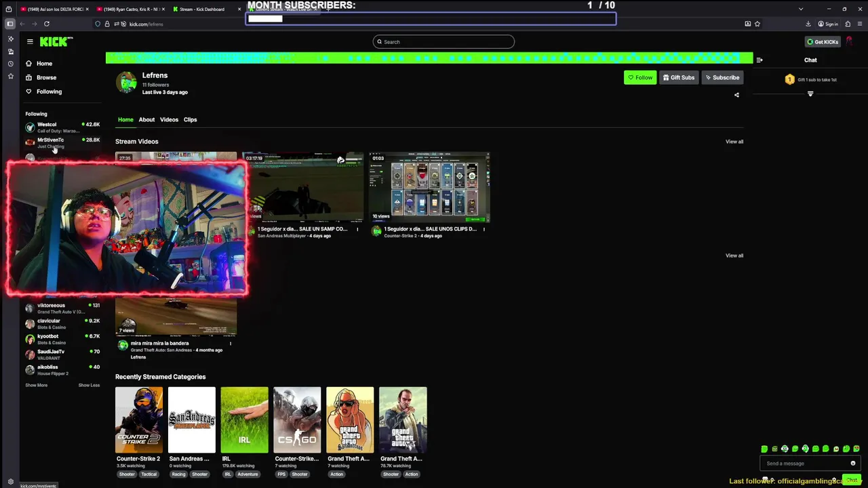This screenshot has height=488, width=868.
Task: Click the green Chat send button
Action: pos(852,480)
